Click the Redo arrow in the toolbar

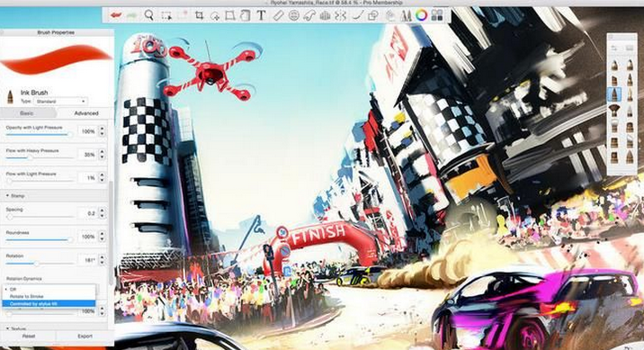pyautogui.click(x=132, y=15)
